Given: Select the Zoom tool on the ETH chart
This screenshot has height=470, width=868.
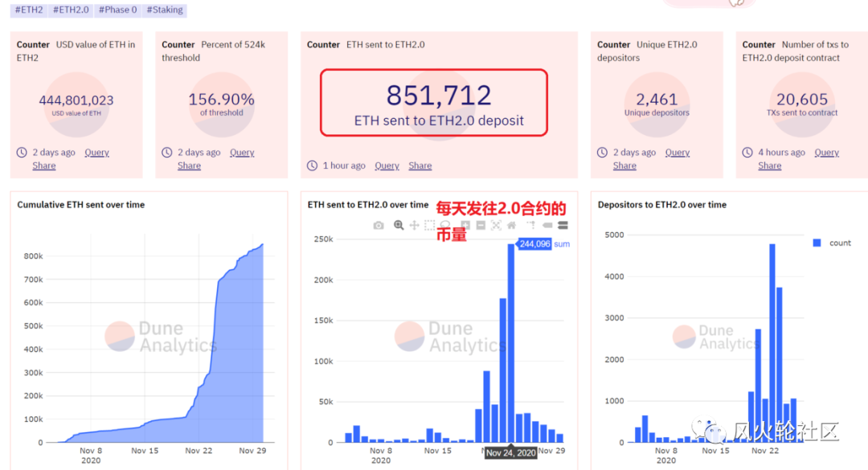Looking at the screenshot, I should click(x=399, y=226).
